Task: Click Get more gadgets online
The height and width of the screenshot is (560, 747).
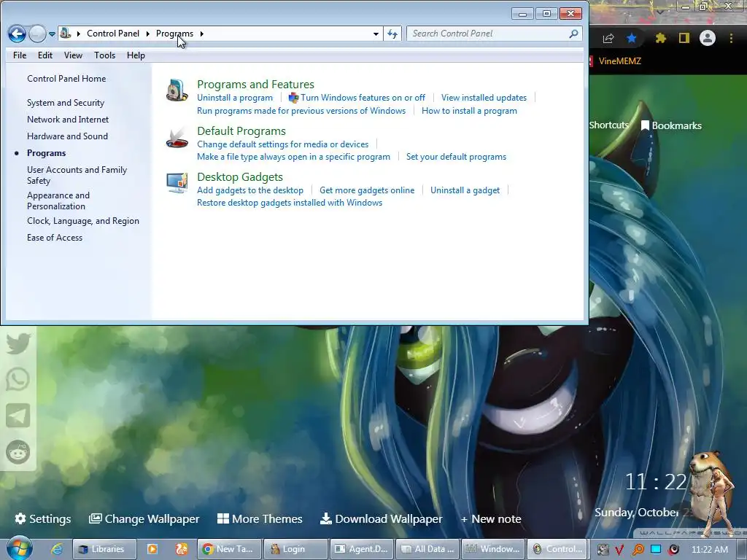Action: [x=367, y=190]
